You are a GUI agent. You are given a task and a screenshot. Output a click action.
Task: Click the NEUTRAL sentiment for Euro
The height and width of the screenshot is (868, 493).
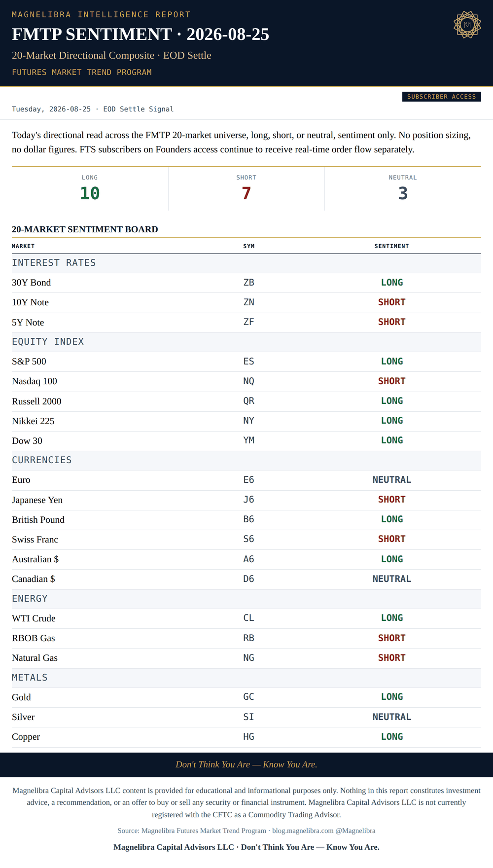coord(391,480)
